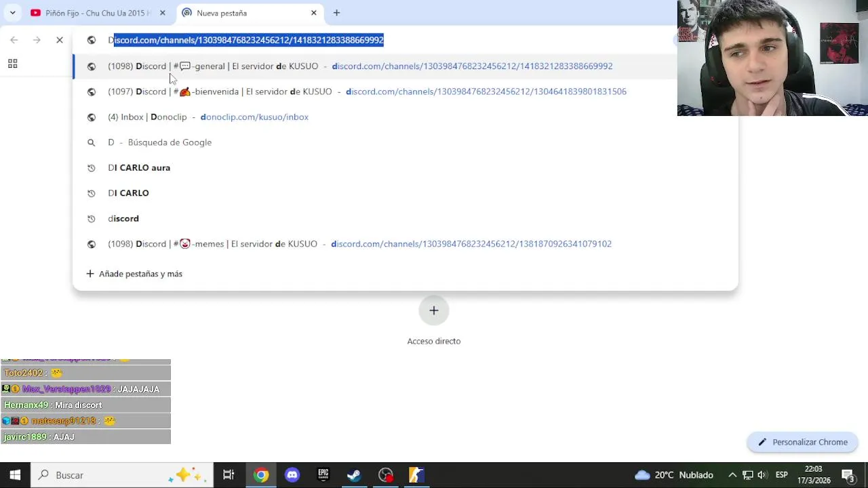868x488 pixels.
Task: Click chat username javirc1889
Action: coord(25,437)
